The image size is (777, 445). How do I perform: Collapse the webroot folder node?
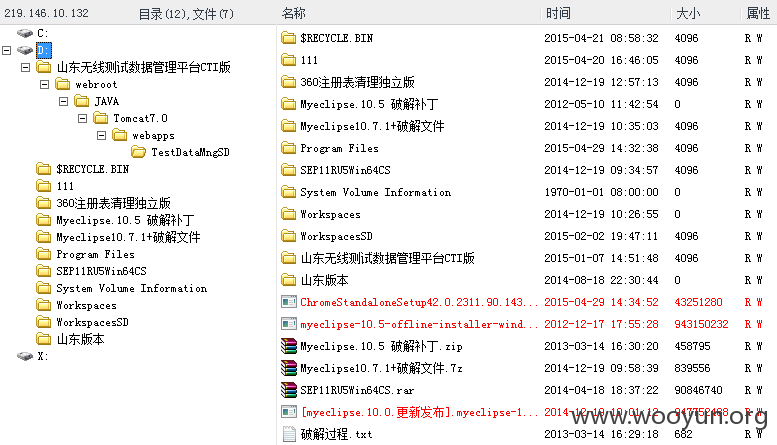(x=45, y=84)
